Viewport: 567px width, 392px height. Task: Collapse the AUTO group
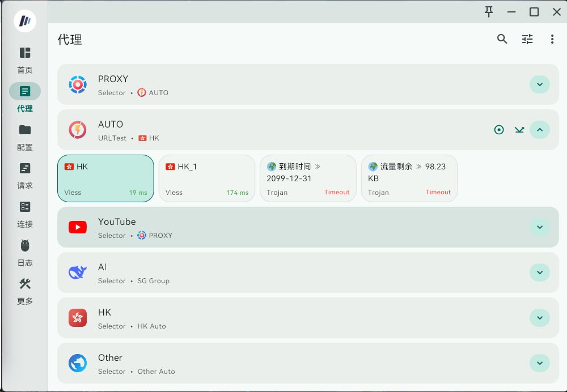pyautogui.click(x=540, y=130)
